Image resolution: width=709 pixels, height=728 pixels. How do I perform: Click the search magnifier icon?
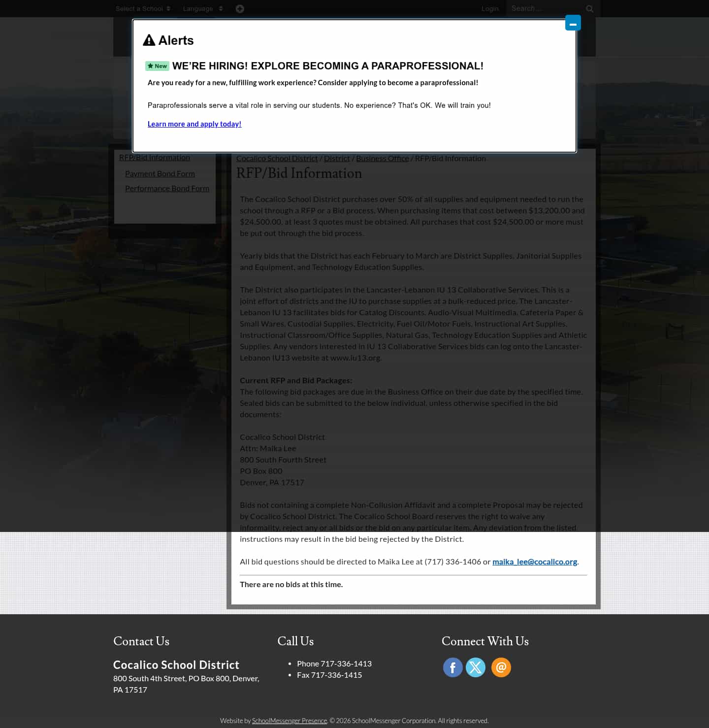[590, 9]
